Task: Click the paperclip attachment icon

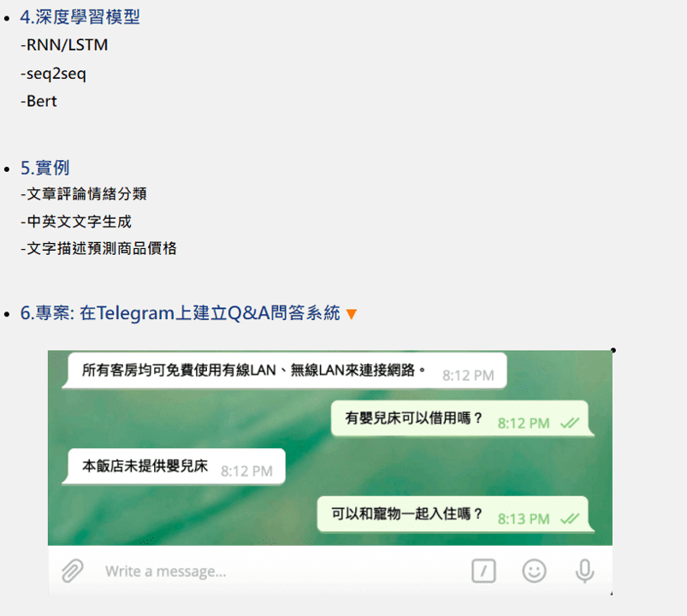Action: (x=72, y=571)
